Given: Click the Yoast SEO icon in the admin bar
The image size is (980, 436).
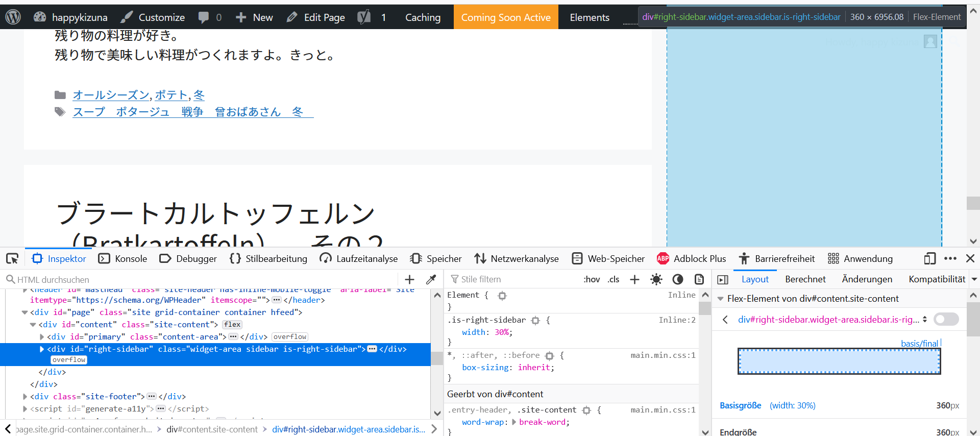Looking at the screenshot, I should coord(364,17).
